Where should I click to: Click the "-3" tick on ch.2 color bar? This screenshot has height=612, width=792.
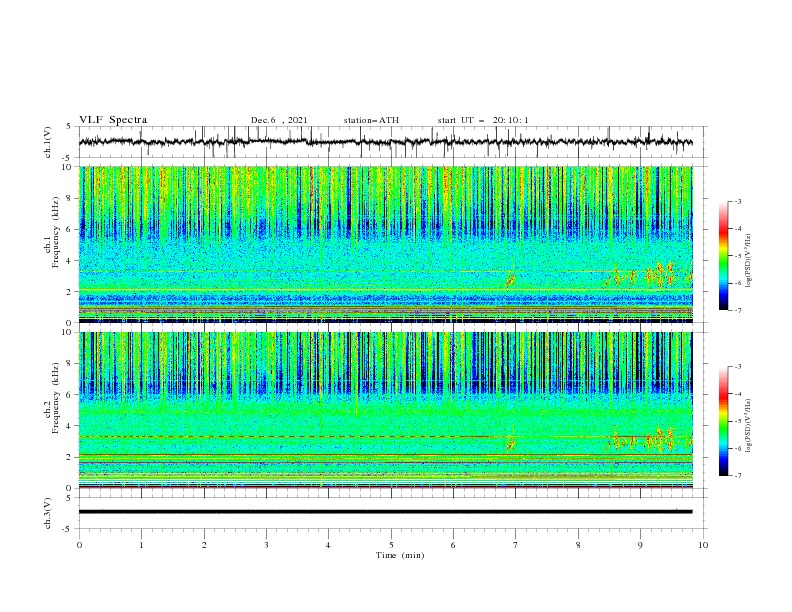click(x=737, y=367)
